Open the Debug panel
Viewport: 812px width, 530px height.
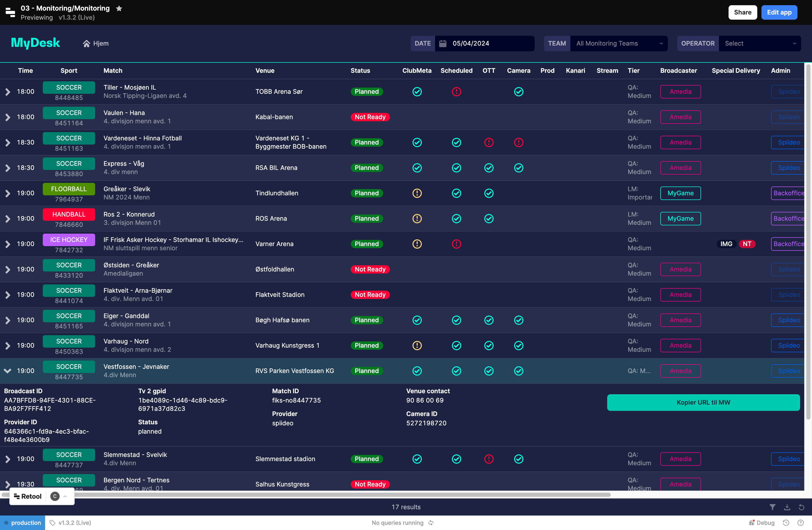[x=761, y=523]
